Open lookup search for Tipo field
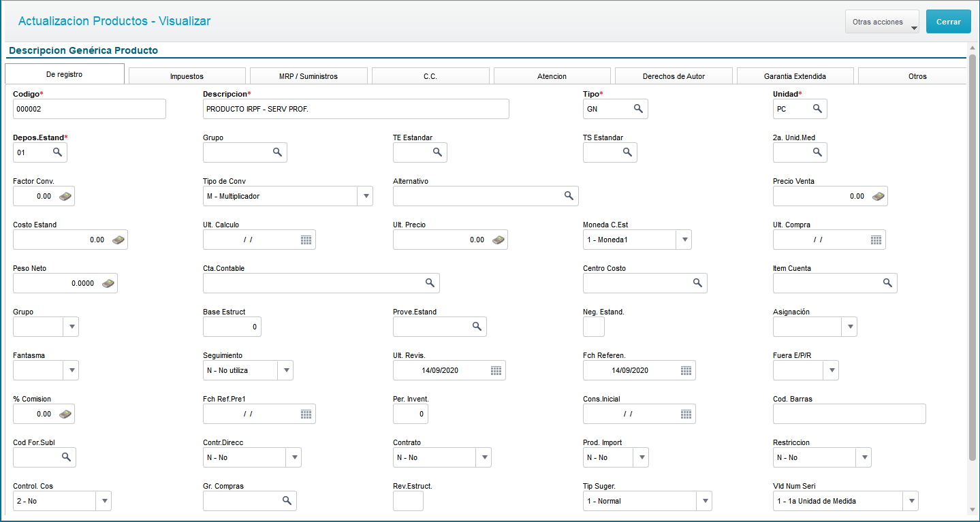Image resolution: width=980 pixels, height=522 pixels. [x=638, y=109]
